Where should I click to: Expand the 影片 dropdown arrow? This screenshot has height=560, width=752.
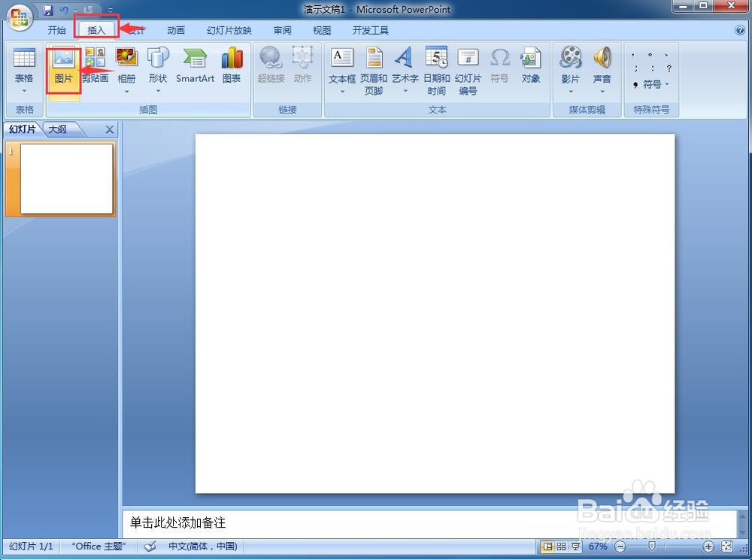click(571, 92)
